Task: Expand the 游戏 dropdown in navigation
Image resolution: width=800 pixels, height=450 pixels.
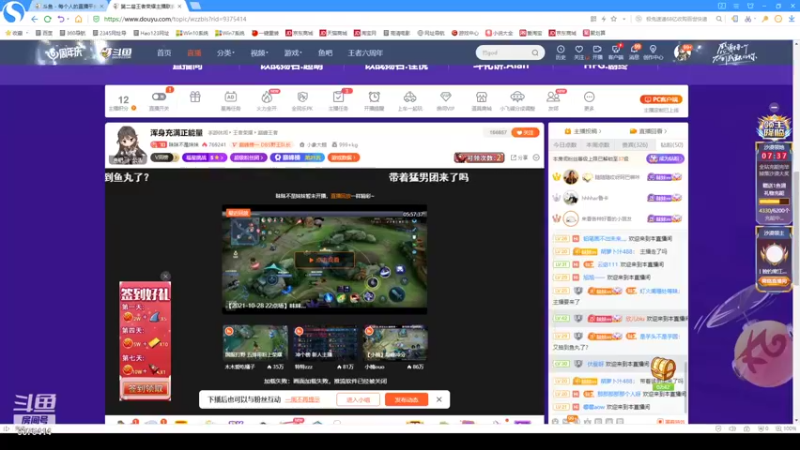Action: [x=293, y=53]
